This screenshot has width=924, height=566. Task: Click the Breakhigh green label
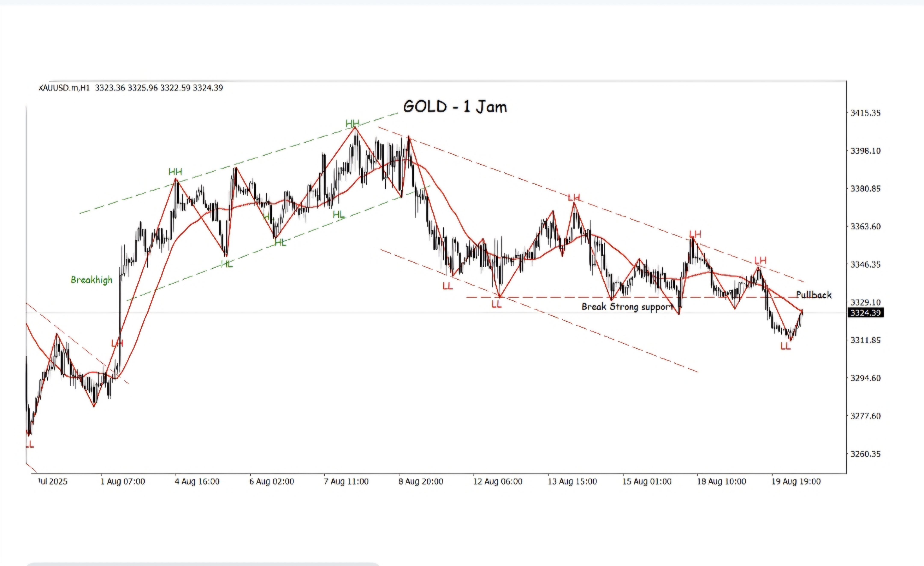pyautogui.click(x=92, y=280)
